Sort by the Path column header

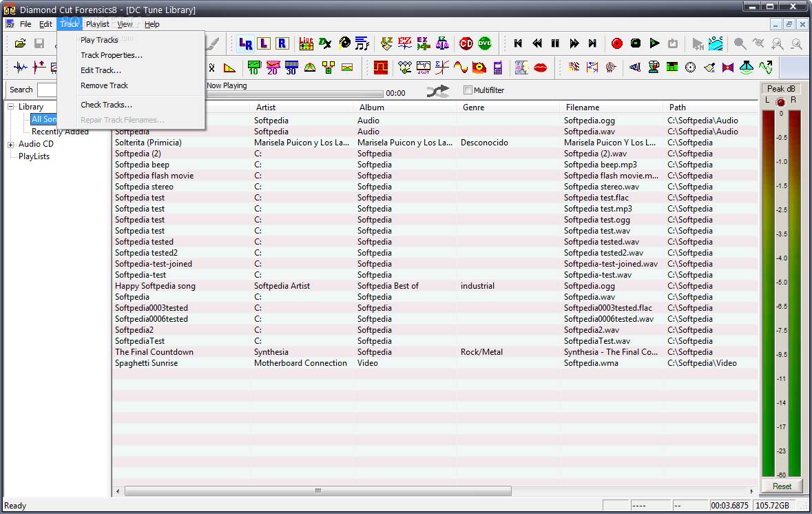(x=710, y=107)
